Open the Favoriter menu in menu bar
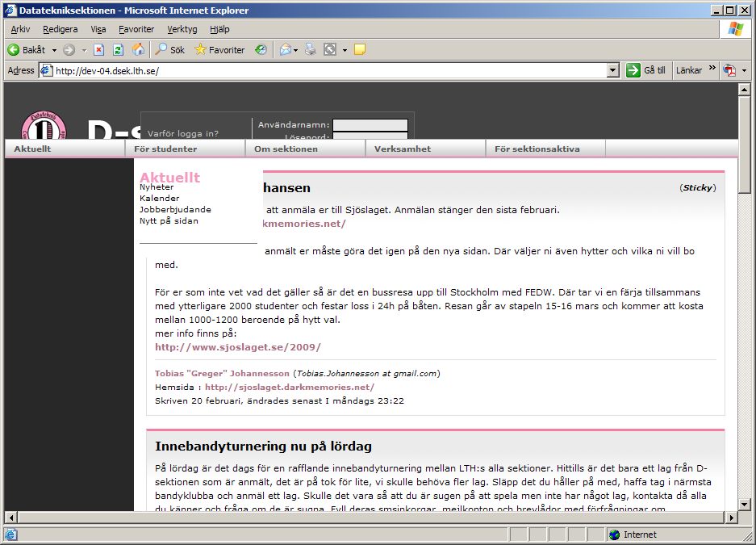 (136, 29)
